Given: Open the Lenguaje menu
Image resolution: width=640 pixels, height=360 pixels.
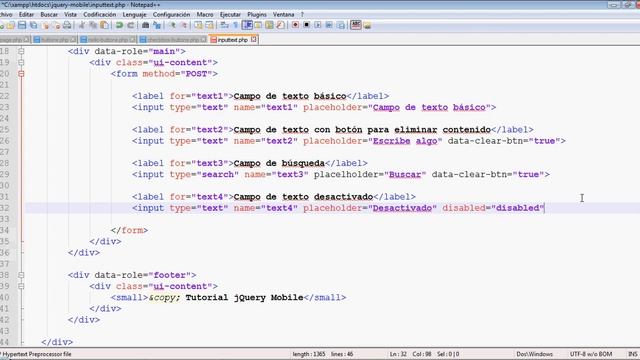Looking at the screenshot, I should pos(134,14).
